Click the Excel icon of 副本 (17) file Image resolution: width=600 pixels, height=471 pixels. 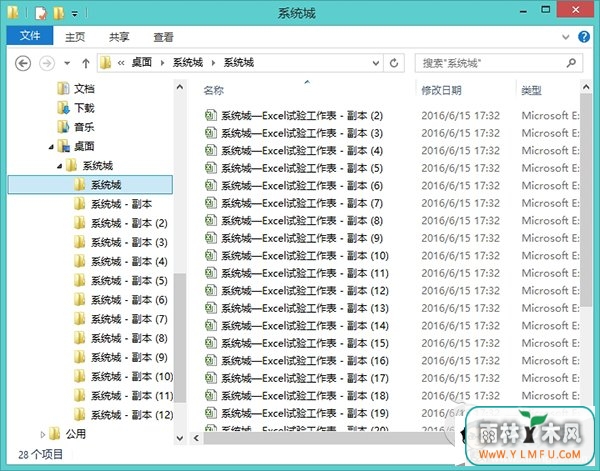click(211, 378)
